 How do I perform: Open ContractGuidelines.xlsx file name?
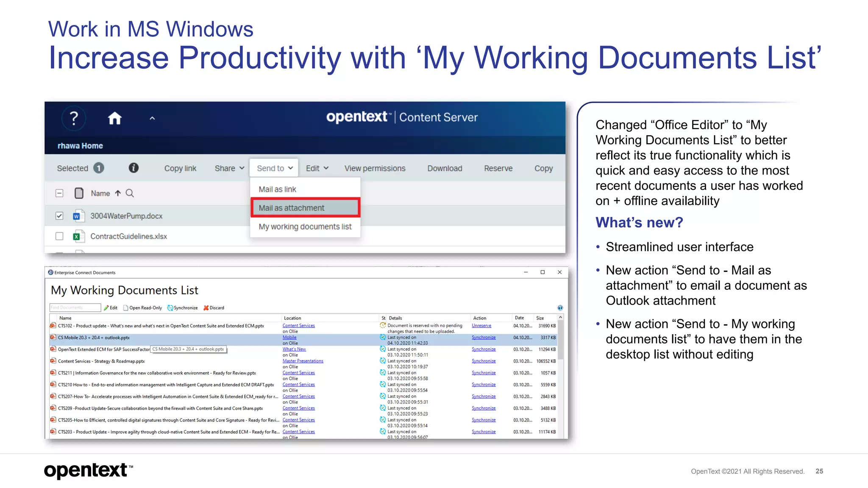pyautogui.click(x=128, y=236)
